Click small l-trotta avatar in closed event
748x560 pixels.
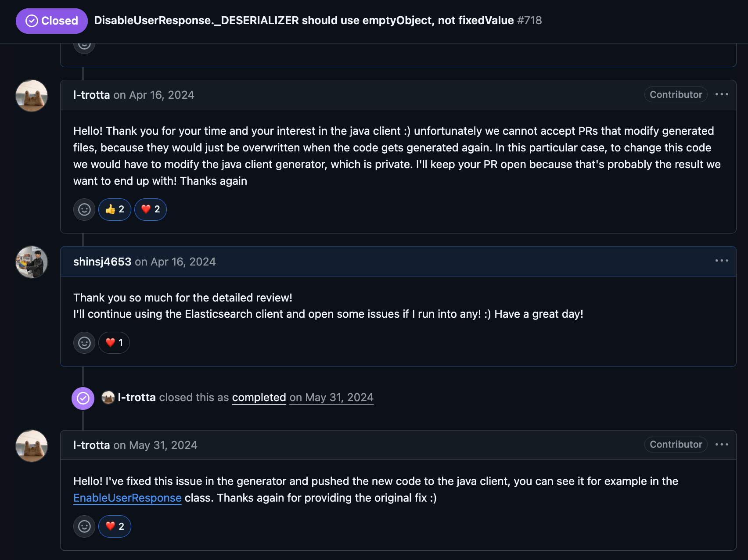pos(108,398)
